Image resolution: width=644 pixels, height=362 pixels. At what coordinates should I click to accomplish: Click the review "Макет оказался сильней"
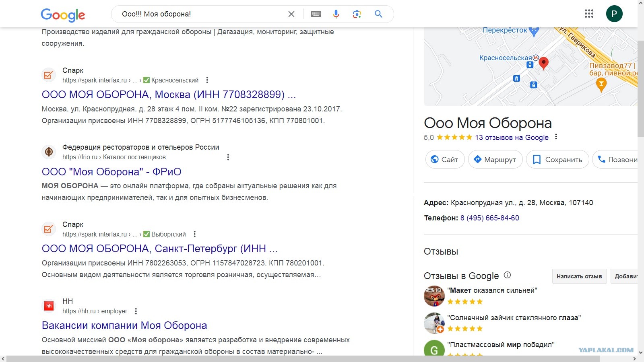click(x=492, y=290)
